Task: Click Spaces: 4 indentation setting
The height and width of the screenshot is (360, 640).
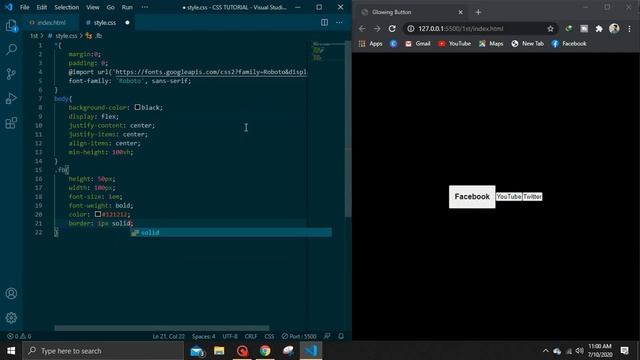Action: pos(203,336)
